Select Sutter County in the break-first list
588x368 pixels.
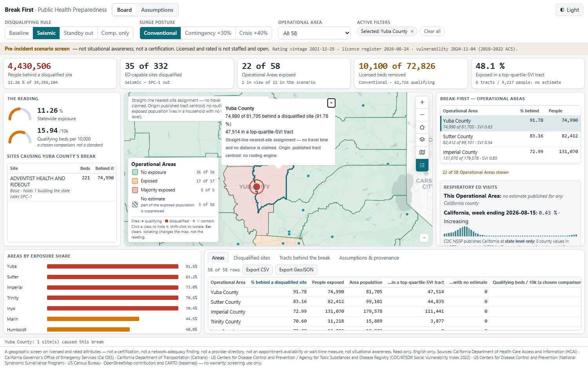(510, 139)
